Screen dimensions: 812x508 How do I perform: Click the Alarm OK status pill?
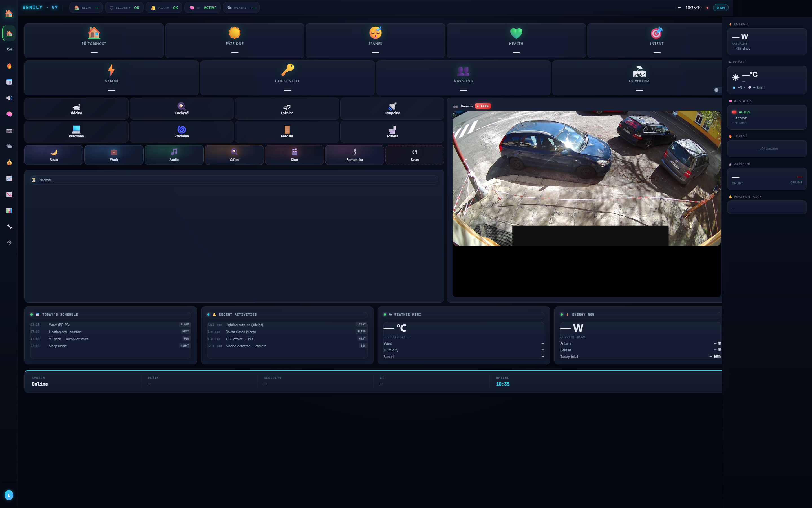pyautogui.click(x=164, y=8)
